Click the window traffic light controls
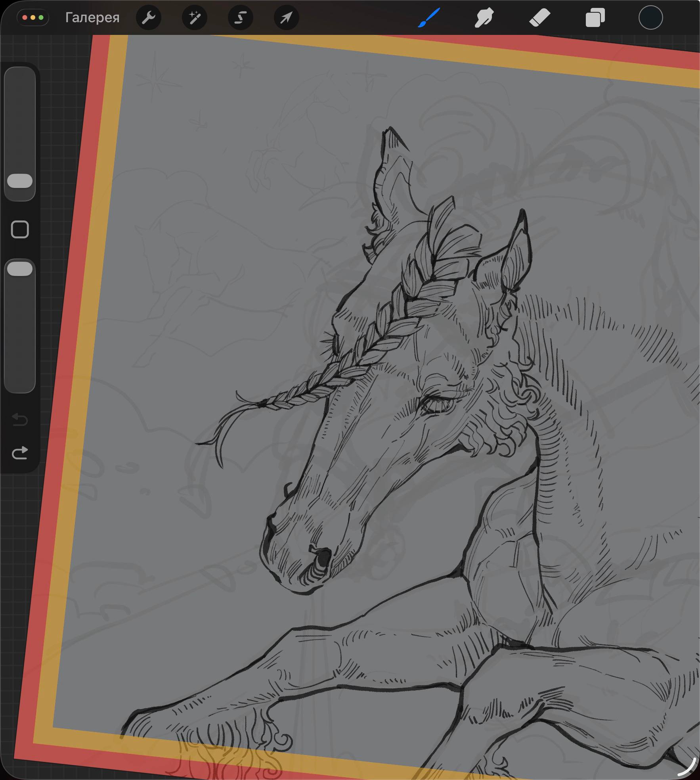This screenshot has width=700, height=780. (33, 18)
